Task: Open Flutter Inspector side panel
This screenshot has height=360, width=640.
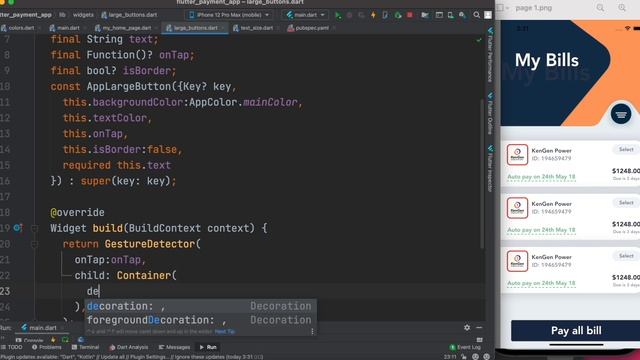Action: pos(490,168)
